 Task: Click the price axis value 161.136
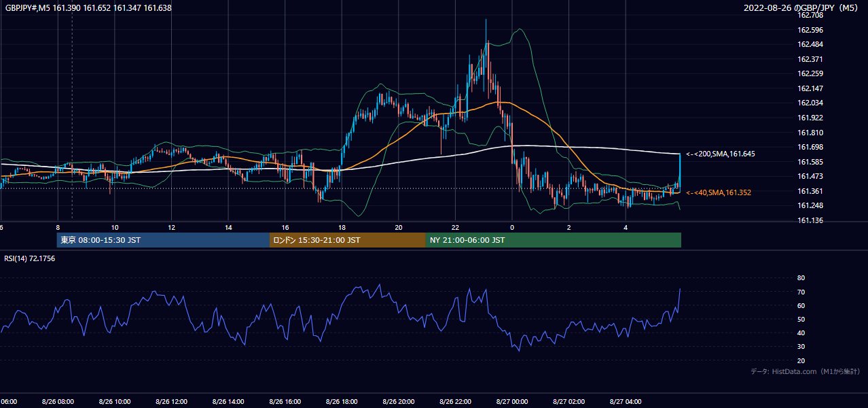pos(810,220)
